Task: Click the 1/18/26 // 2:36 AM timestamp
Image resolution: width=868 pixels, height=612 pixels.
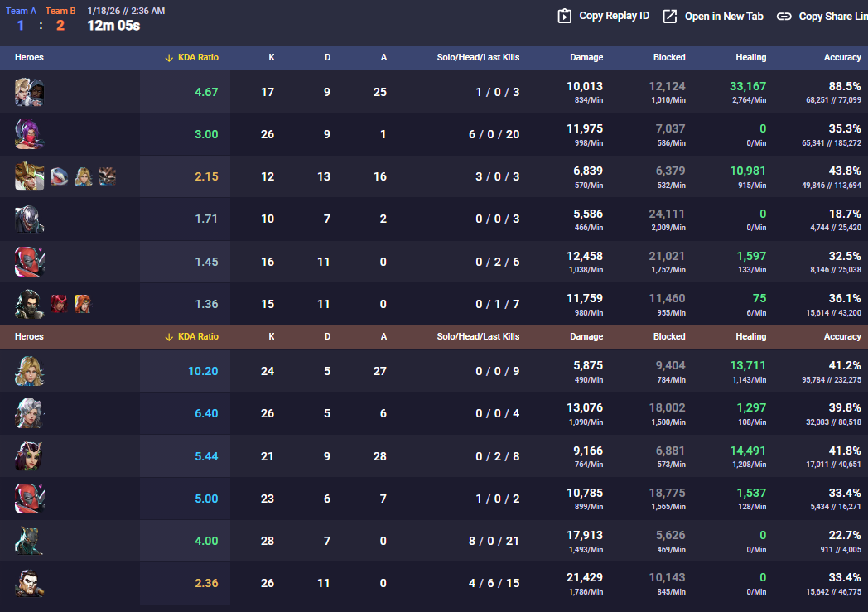Action: pyautogui.click(x=126, y=11)
